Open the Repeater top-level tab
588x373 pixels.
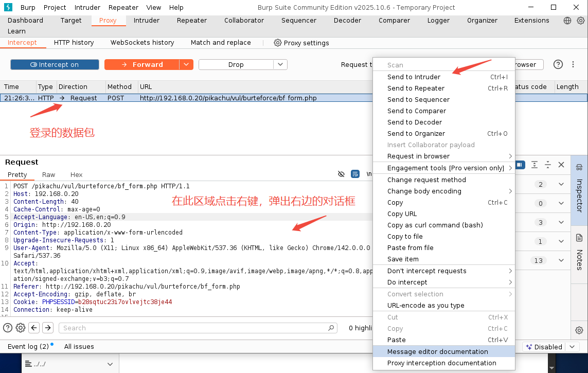pos(191,21)
